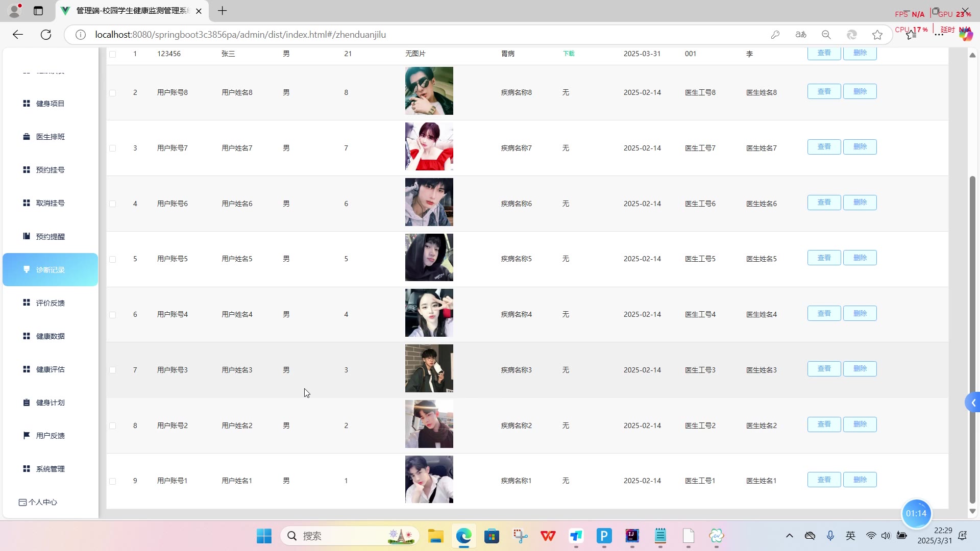Select checkbox for row 用户账号5
The image size is (980, 551).
[113, 259]
